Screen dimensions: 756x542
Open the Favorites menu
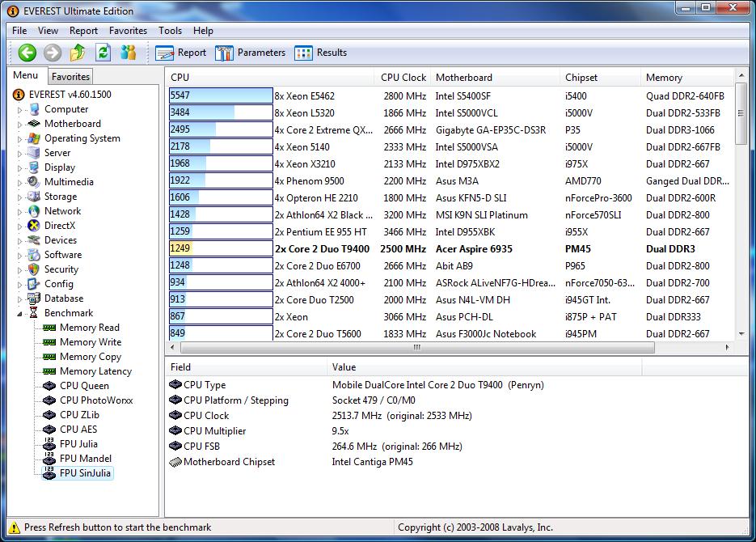[x=128, y=31]
